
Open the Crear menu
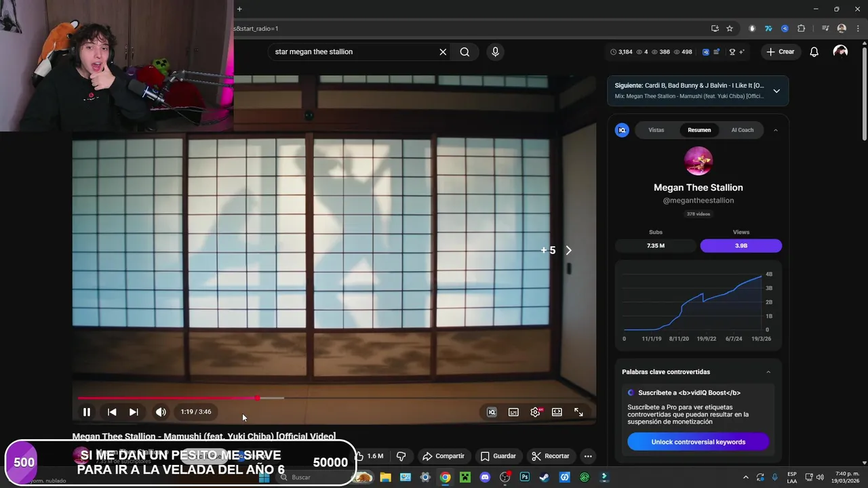coord(780,52)
